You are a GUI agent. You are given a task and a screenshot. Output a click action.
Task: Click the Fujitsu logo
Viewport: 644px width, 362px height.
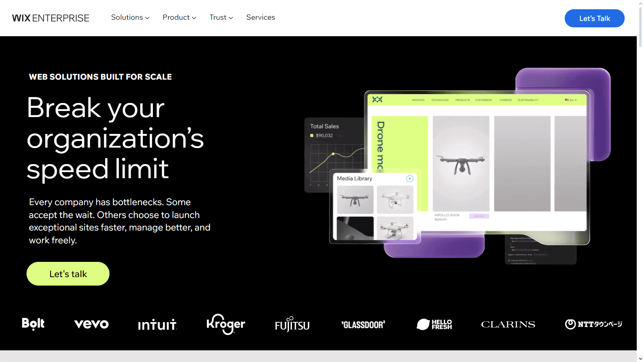[292, 325]
